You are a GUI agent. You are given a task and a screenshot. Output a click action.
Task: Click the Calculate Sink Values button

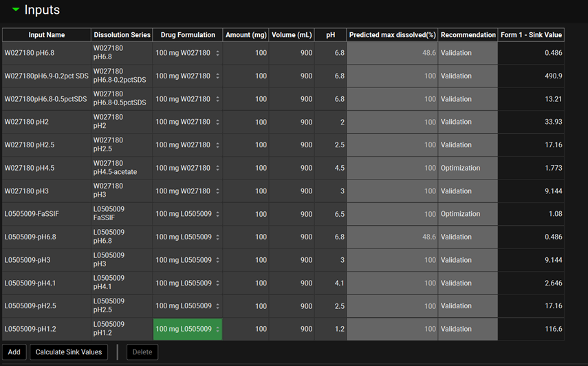click(x=69, y=352)
